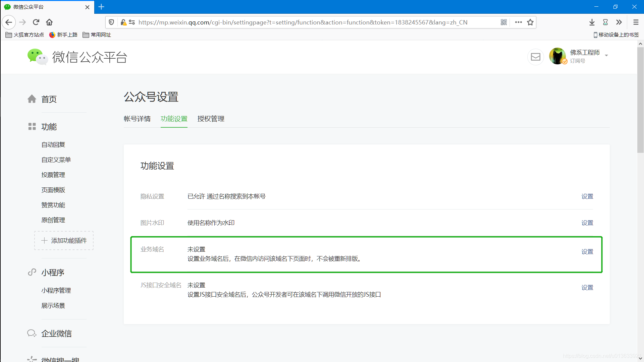Open the message inbox envelope icon
Screen dimensions: 644x362
[535, 57]
